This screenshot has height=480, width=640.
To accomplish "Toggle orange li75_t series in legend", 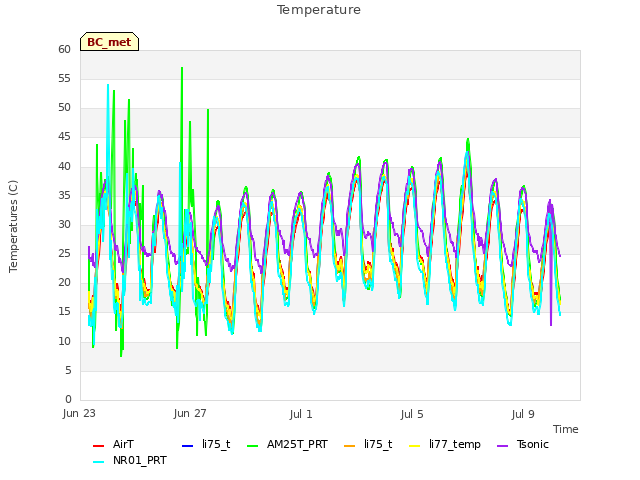I will (x=368, y=444).
